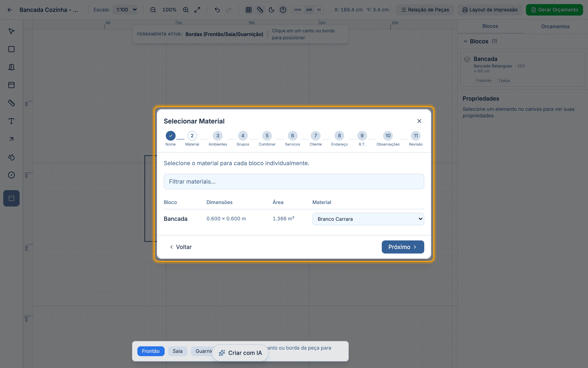Go to step 4 Grupos
588x368 pixels.
(243, 139)
